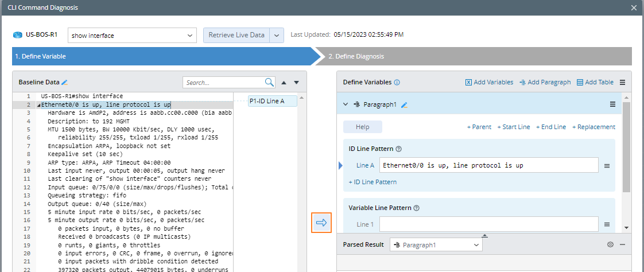Click the search magnifier icon
The image size is (644, 272).
269,82
